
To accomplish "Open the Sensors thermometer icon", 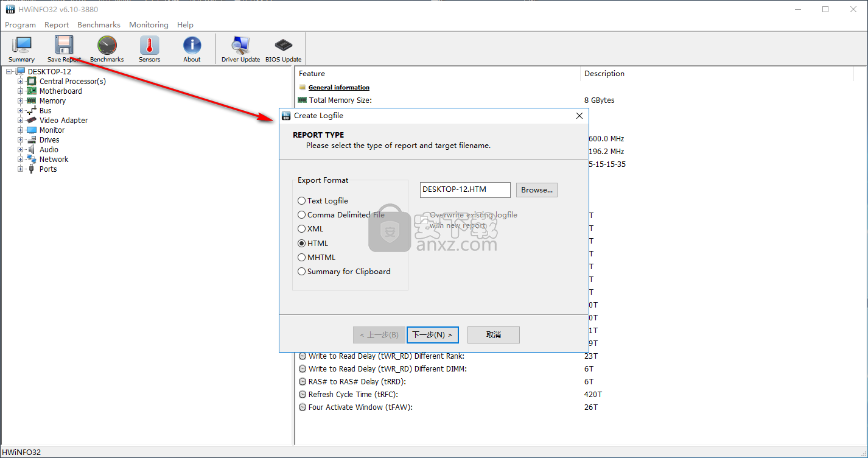I will 149,46.
